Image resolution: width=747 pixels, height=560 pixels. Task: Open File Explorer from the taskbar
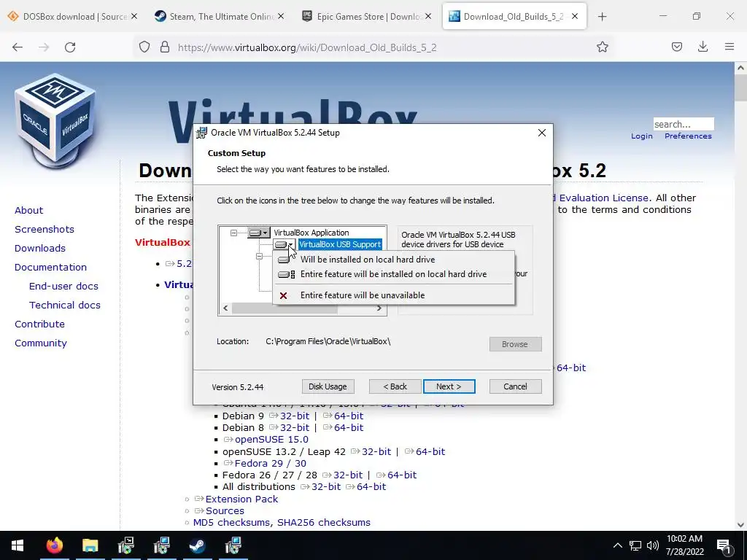[x=90, y=545]
